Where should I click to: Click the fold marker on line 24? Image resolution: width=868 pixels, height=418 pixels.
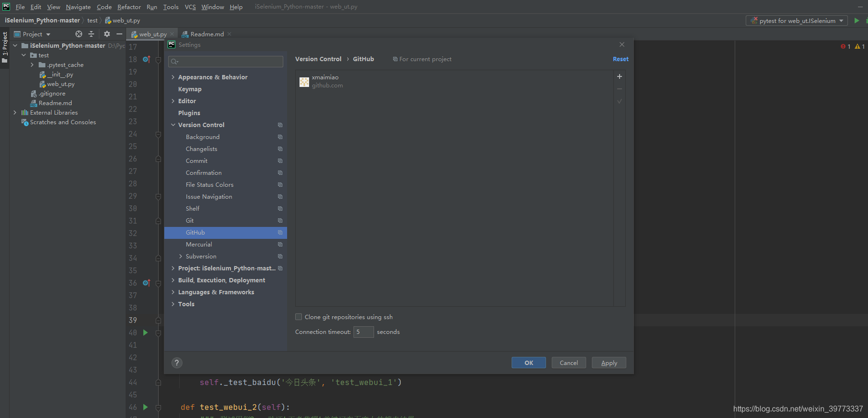[158, 134]
